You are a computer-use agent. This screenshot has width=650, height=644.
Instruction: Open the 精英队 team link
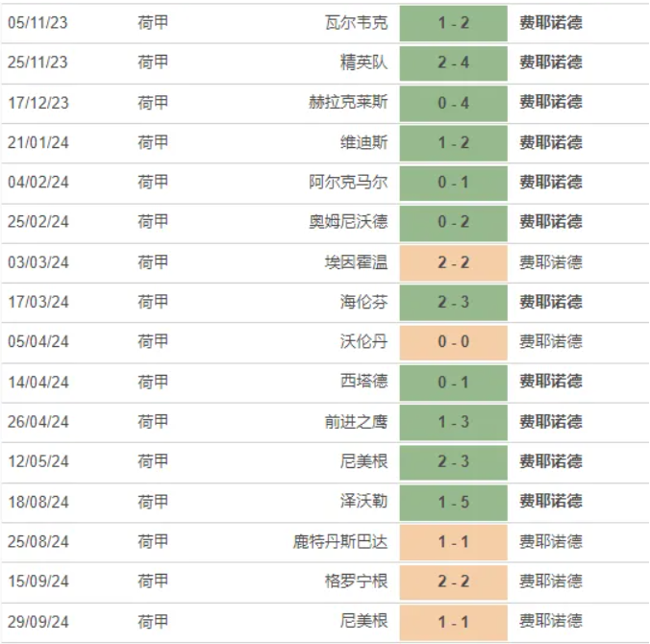(x=364, y=62)
